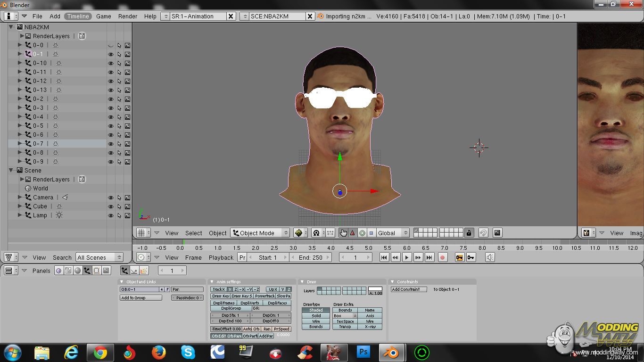Select the triangle translate manipulator icon
This screenshot has height=362, width=644.
point(352,233)
